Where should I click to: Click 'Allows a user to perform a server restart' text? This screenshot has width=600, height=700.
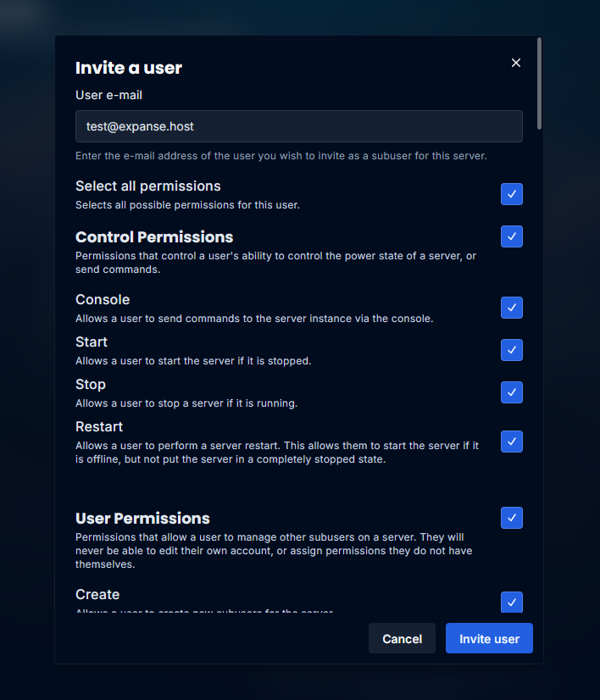click(x=277, y=453)
